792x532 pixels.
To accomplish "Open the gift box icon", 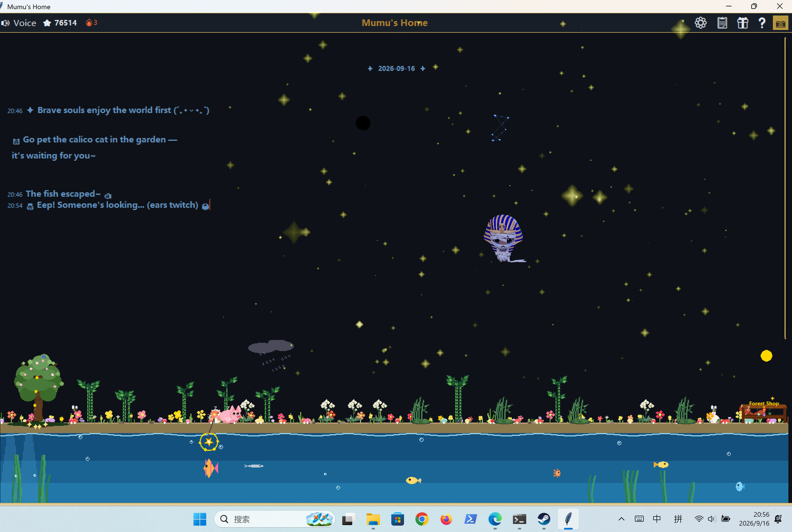I will point(743,23).
